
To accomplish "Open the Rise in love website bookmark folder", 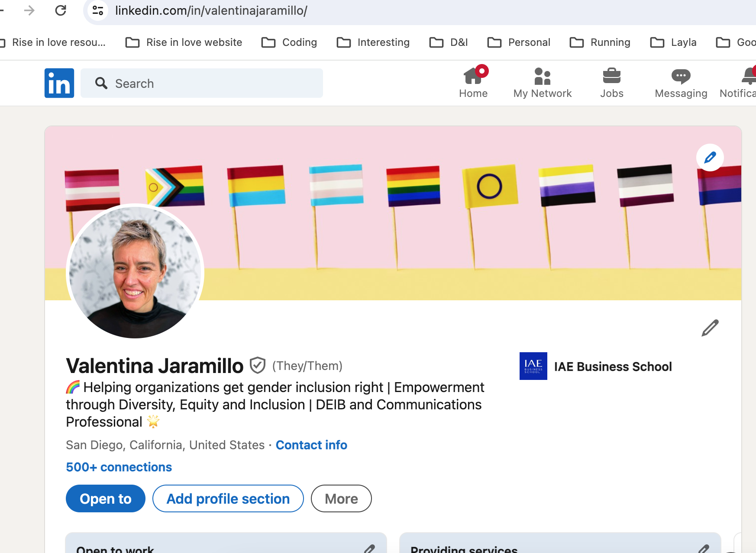I will point(184,42).
